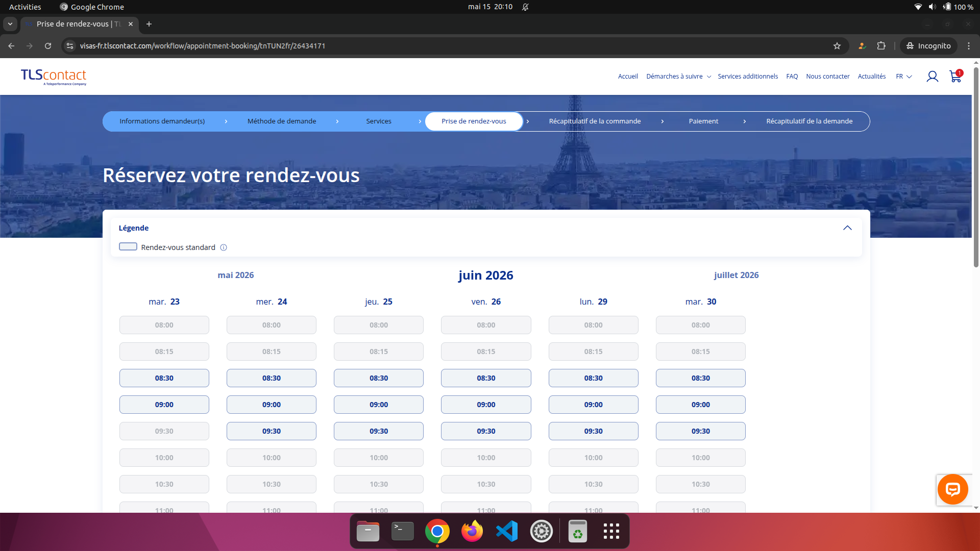This screenshot has width=980, height=551.
Task: Collapse the Légende panel chevron
Action: (847, 228)
